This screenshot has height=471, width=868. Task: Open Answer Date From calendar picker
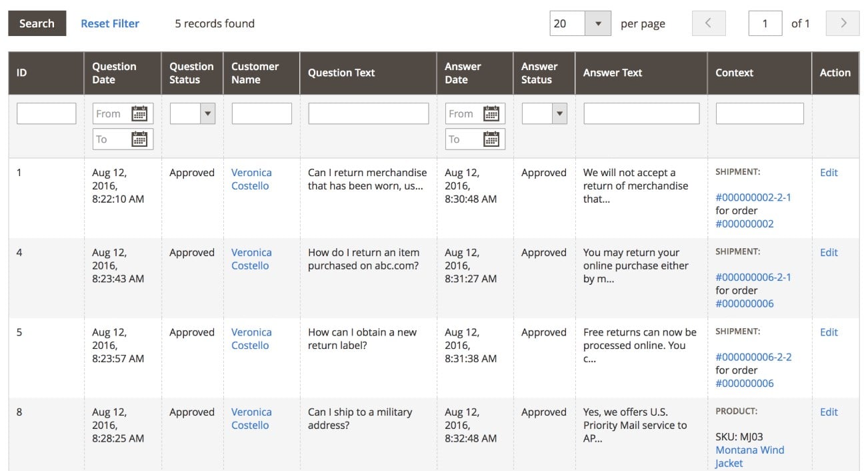[491, 113]
